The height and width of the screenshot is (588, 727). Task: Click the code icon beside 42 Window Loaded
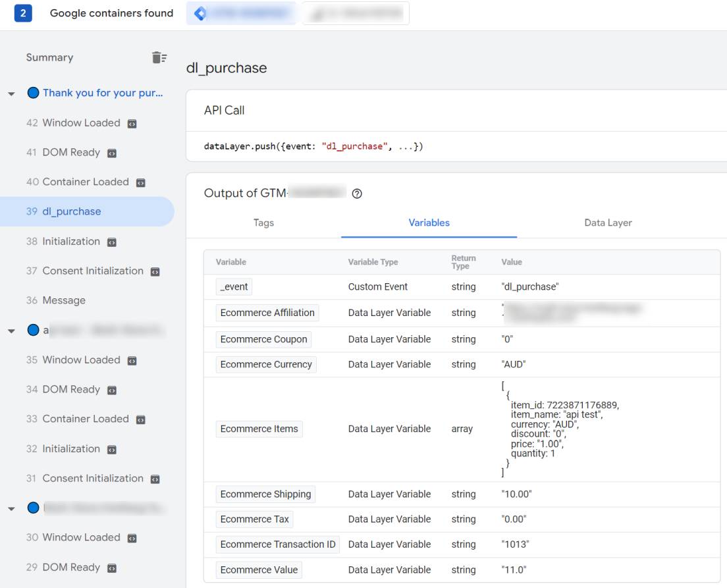[132, 124]
